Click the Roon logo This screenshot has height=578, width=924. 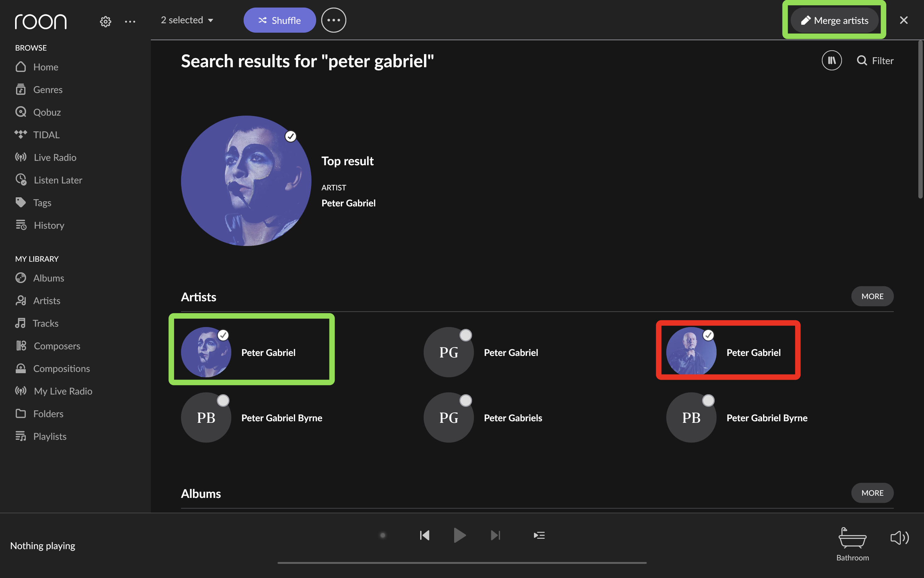[41, 21]
